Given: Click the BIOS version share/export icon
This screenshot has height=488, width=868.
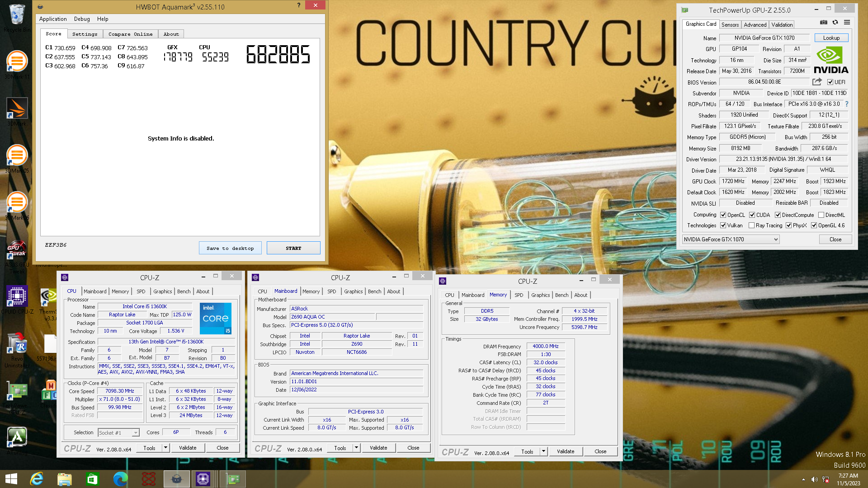Looking at the screenshot, I should click(x=817, y=82).
